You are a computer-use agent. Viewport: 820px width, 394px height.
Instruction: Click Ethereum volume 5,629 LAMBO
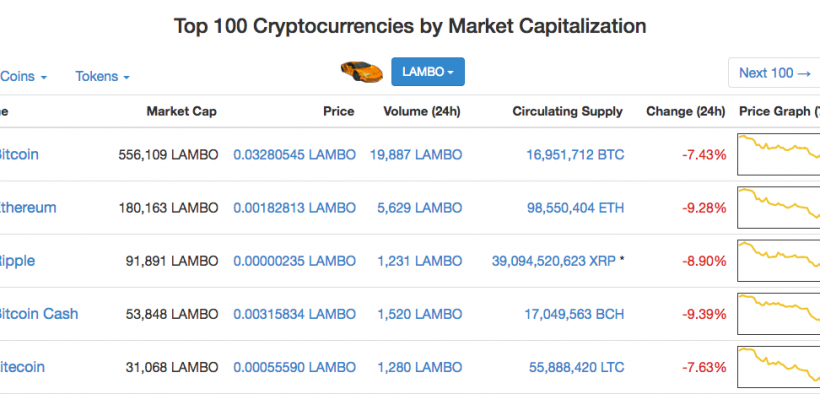[419, 208]
